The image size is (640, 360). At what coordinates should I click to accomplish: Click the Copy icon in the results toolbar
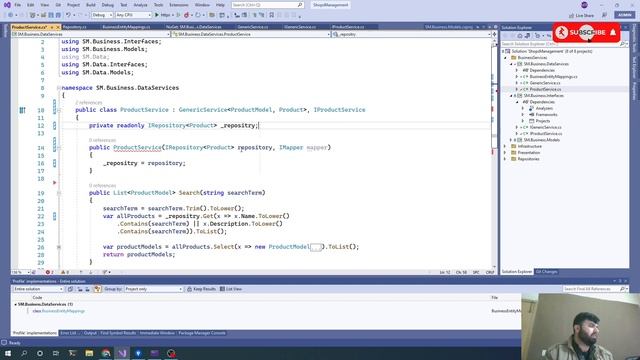click(x=70, y=289)
